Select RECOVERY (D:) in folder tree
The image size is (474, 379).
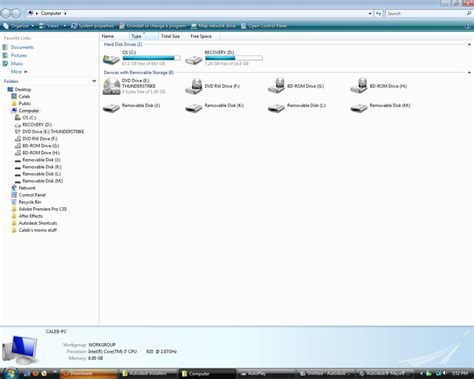tap(37, 124)
